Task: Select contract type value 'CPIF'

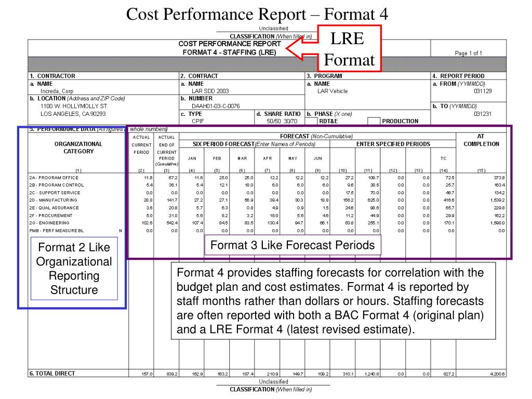Action: (x=198, y=121)
